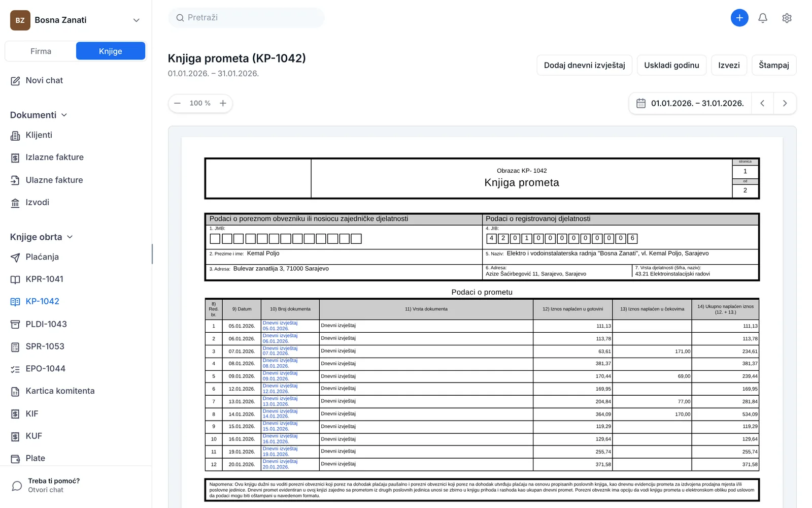Go to previous period arrow
The height and width of the screenshot is (508, 812).
click(x=762, y=103)
